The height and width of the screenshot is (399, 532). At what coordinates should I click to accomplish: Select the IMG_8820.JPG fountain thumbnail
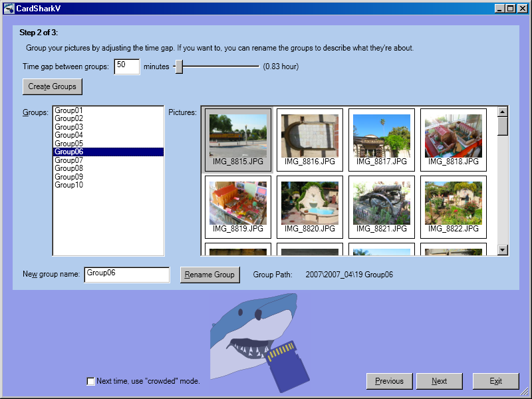point(310,207)
